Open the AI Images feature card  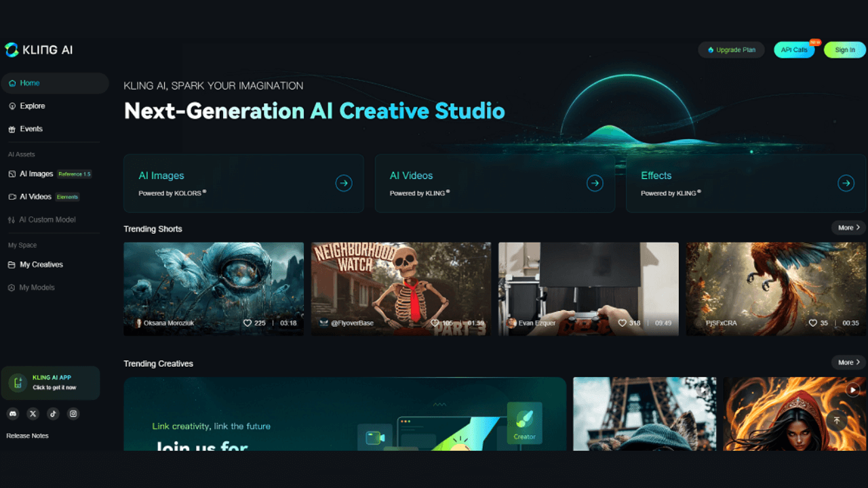click(243, 183)
